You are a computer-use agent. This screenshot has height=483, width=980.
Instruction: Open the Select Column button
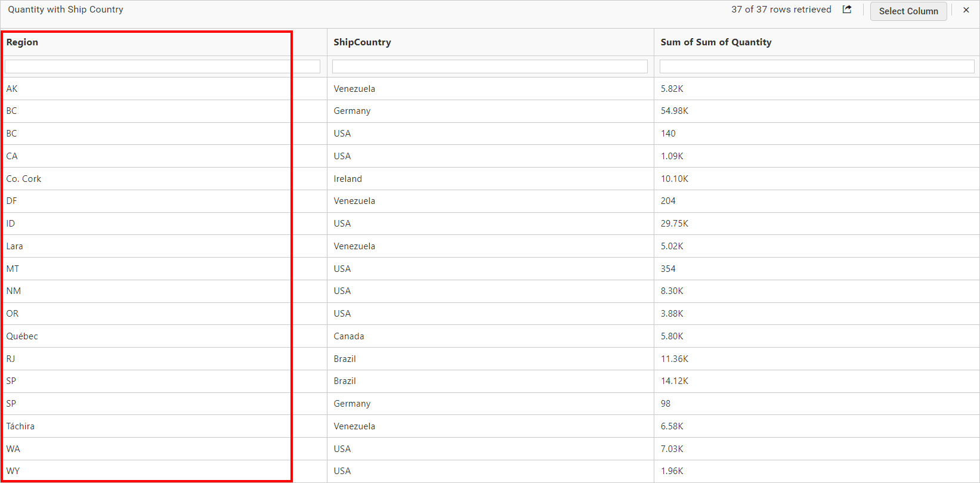pyautogui.click(x=908, y=11)
